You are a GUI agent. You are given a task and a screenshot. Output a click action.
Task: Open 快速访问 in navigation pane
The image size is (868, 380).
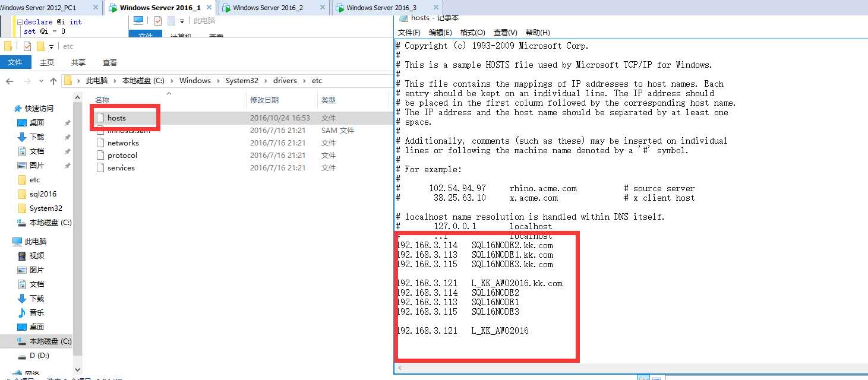point(39,109)
